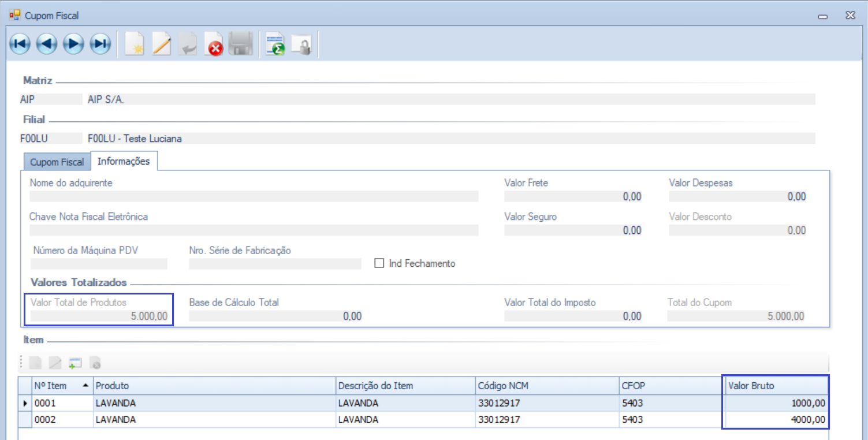Click the Nome do adquirente field

click(x=254, y=196)
